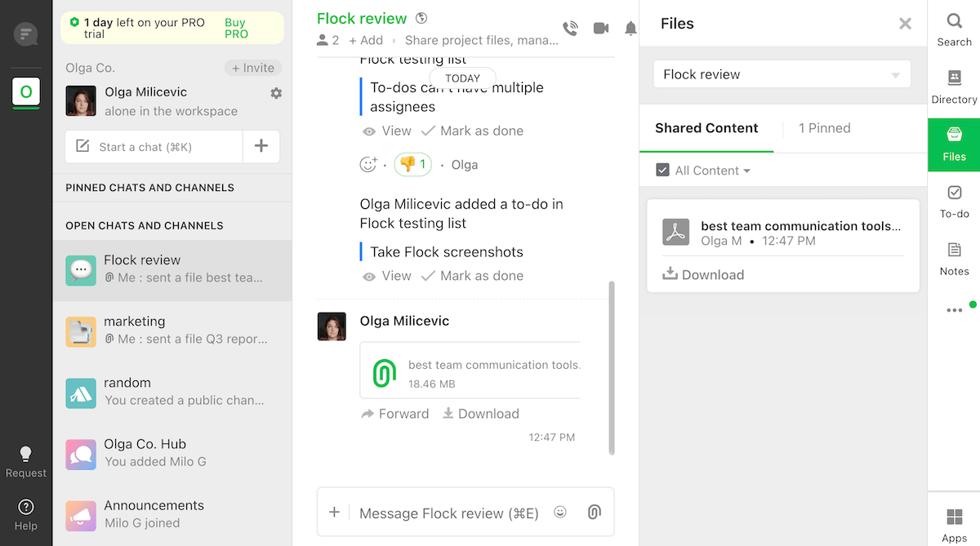Click the Buy PRO link
This screenshot has width=980, height=546.
pos(236,29)
